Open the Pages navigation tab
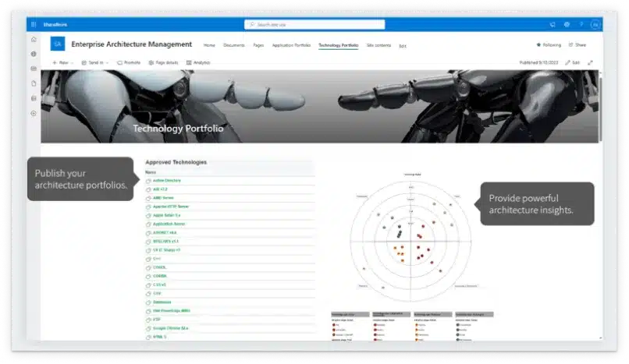Viewport: 629px width, 364px height. point(258,45)
